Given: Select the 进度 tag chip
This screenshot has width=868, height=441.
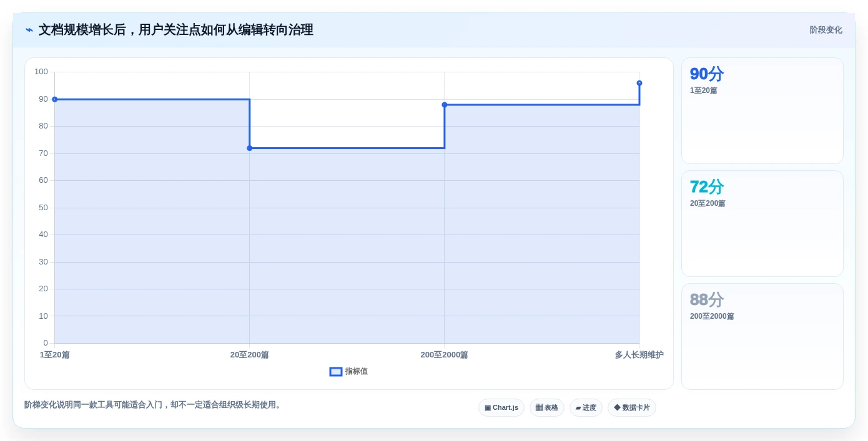Looking at the screenshot, I should pyautogui.click(x=586, y=408).
